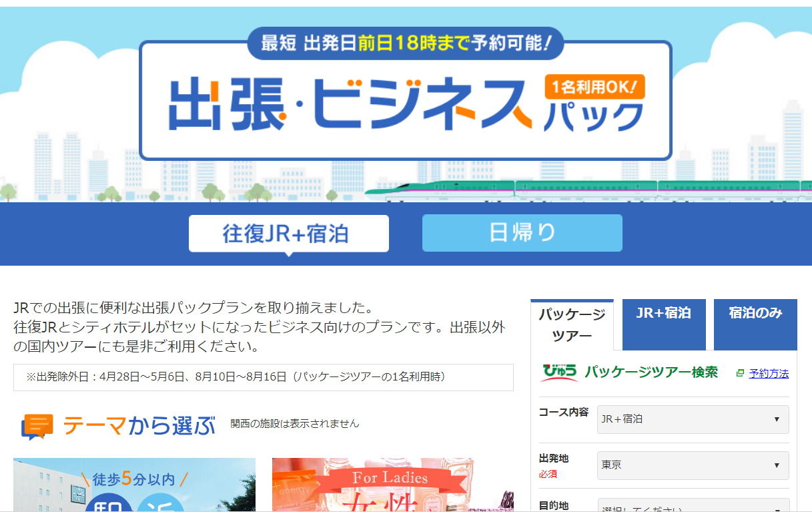Open the For Ladies theme thumbnail

[x=393, y=485]
